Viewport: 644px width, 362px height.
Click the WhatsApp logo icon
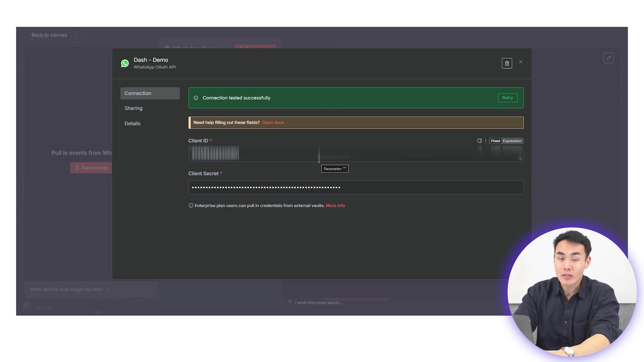coord(125,63)
